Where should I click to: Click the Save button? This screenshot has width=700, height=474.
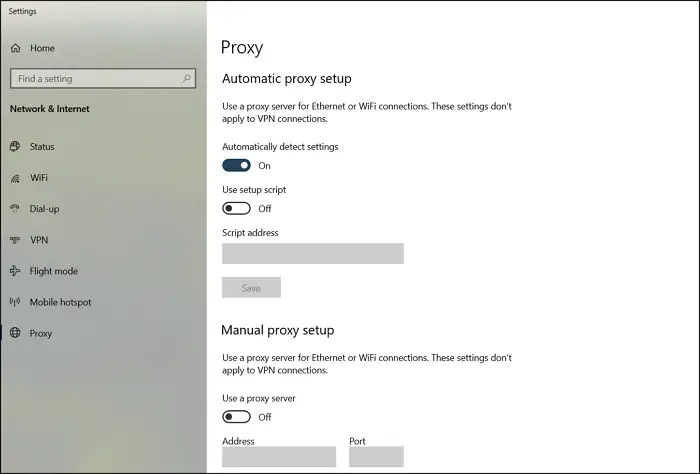(251, 287)
